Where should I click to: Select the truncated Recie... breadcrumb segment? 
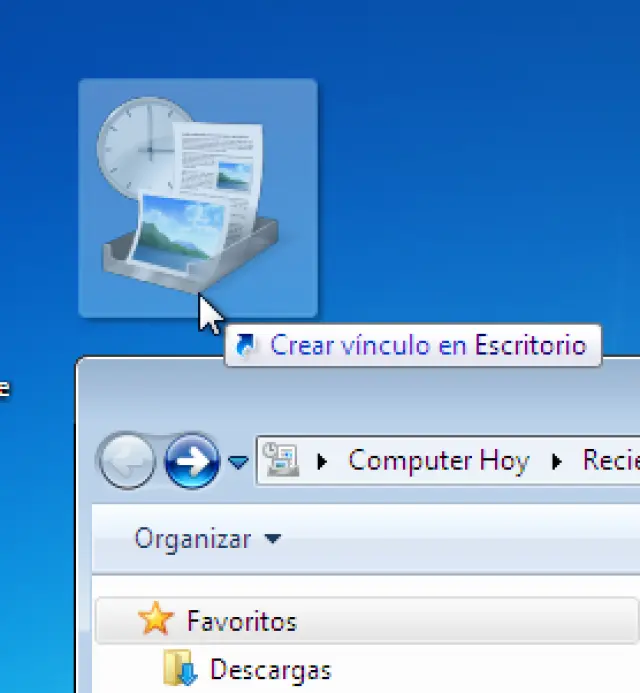tap(610, 461)
